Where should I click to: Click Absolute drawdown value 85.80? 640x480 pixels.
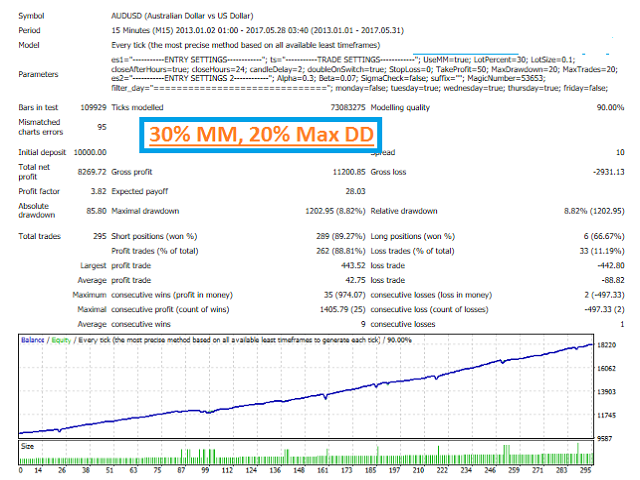pos(96,211)
